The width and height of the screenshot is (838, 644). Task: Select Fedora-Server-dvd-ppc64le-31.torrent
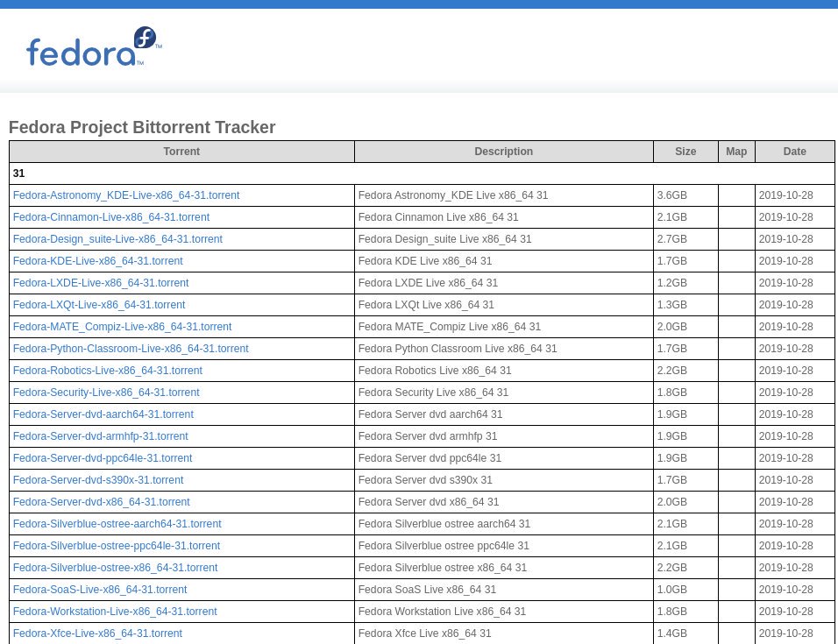click(x=103, y=458)
